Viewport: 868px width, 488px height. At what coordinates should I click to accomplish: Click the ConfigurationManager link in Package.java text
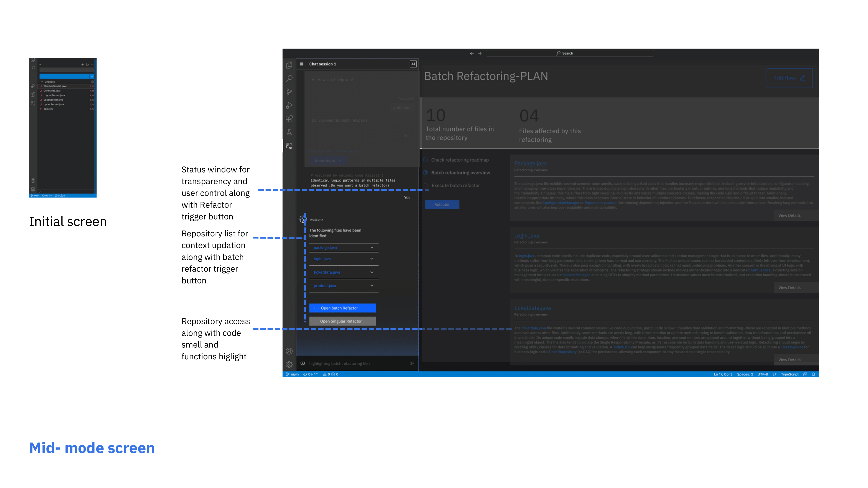click(x=561, y=203)
